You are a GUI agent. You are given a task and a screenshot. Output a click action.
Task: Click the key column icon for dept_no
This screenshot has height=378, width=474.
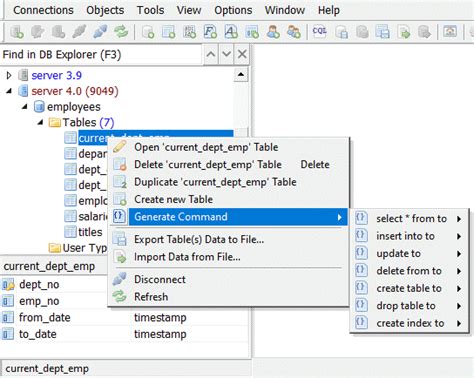[x=8, y=285]
